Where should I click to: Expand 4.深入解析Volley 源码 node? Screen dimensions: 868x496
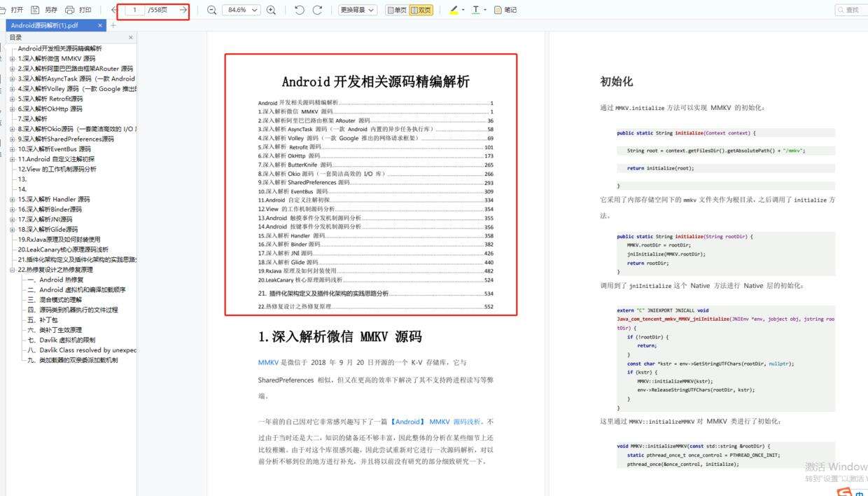point(12,89)
